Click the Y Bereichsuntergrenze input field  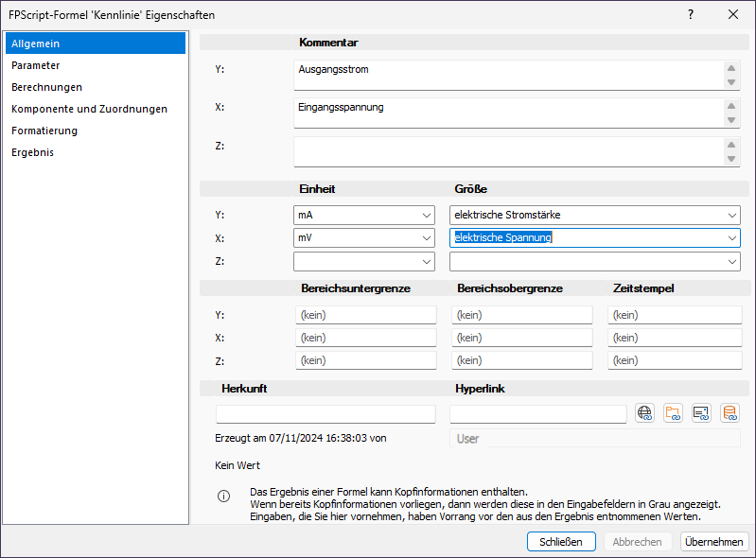[365, 315]
